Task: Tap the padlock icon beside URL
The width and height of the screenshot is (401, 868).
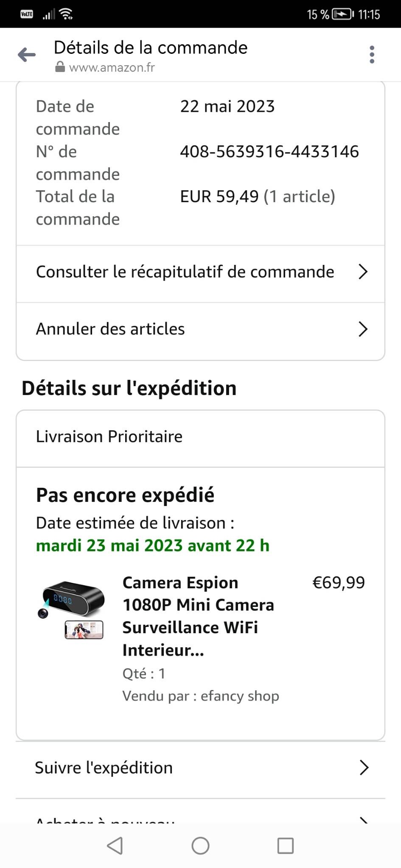Action: (60, 67)
